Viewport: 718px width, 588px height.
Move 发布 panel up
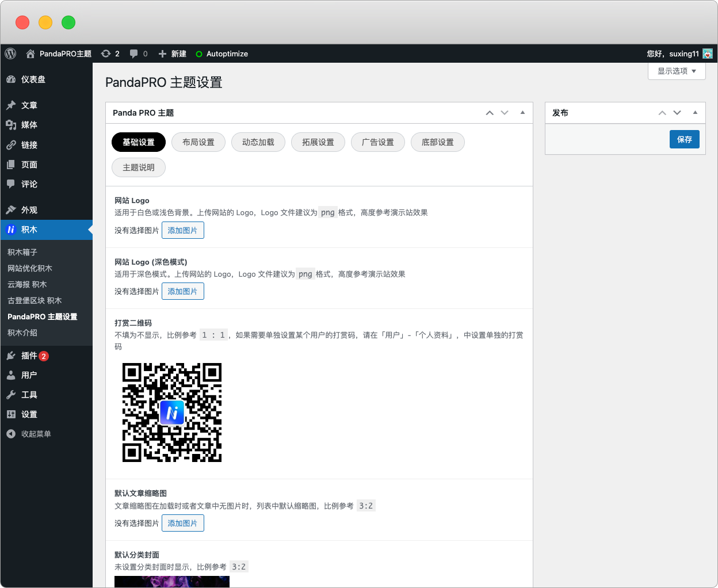point(662,113)
